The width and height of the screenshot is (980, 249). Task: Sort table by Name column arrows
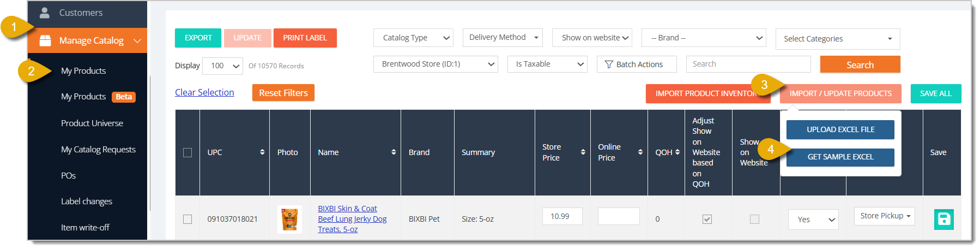394,152
